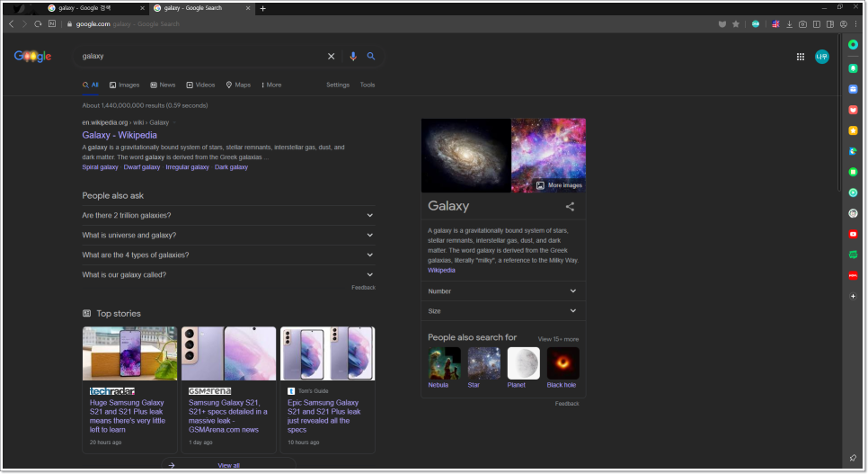Viewport: 868px width, 474px height.
Task: Open the small arrow beside Wikipedia result URL
Action: [x=174, y=122]
